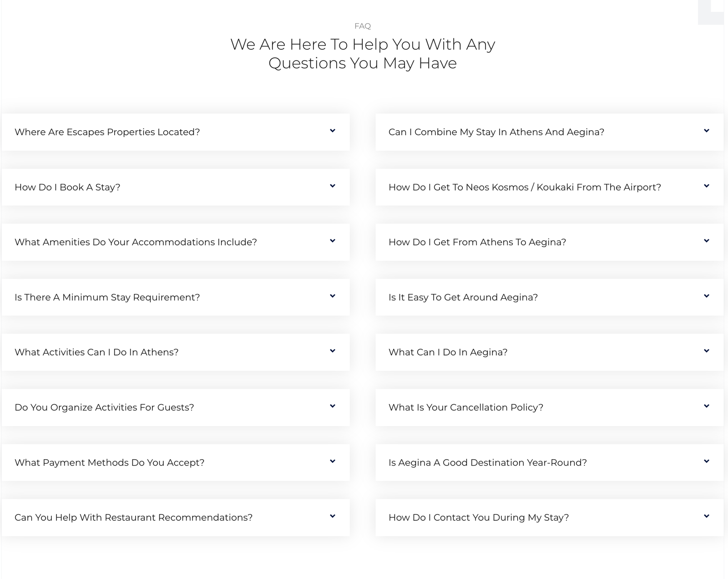The image size is (728, 579).
Task: Expand 'Is It Easy To Get Around Aegina?'
Action: pyautogui.click(x=463, y=297)
